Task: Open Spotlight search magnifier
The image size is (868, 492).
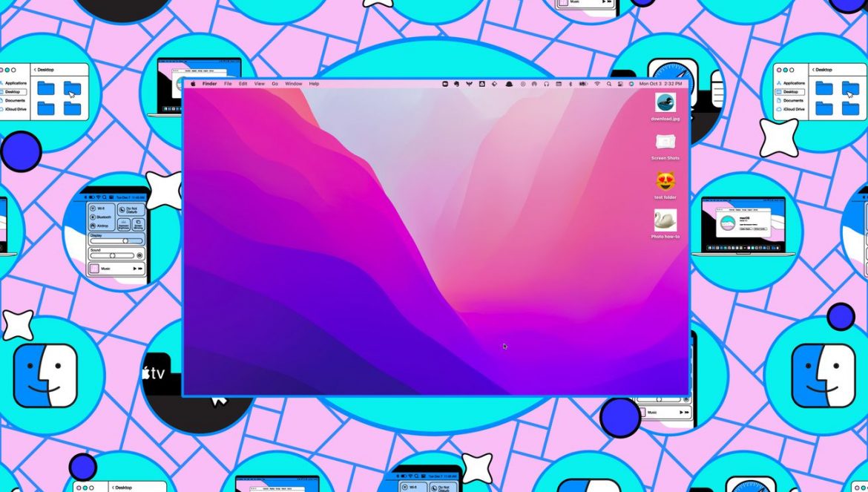Action: tap(609, 84)
